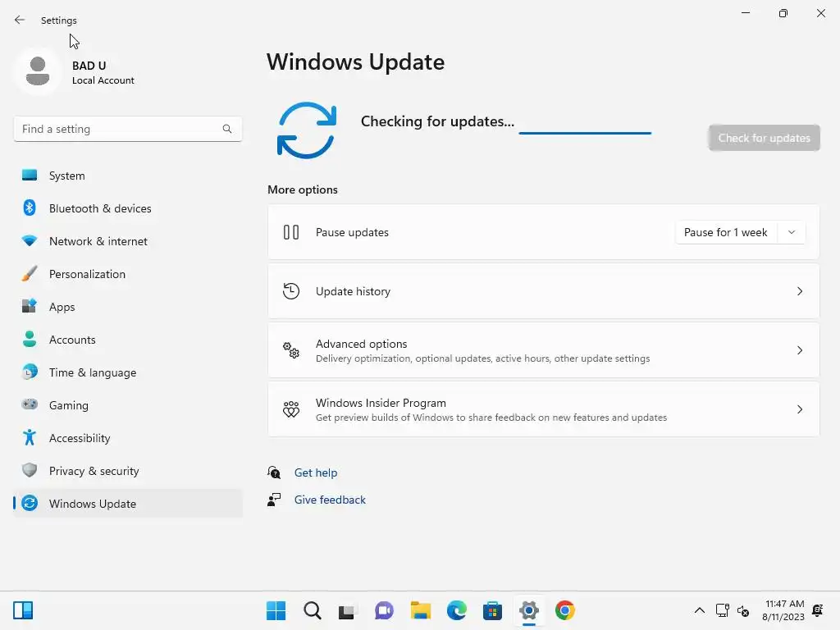Image resolution: width=840 pixels, height=630 pixels.
Task: Click the large update refresh arrows icon
Action: pyautogui.click(x=307, y=130)
